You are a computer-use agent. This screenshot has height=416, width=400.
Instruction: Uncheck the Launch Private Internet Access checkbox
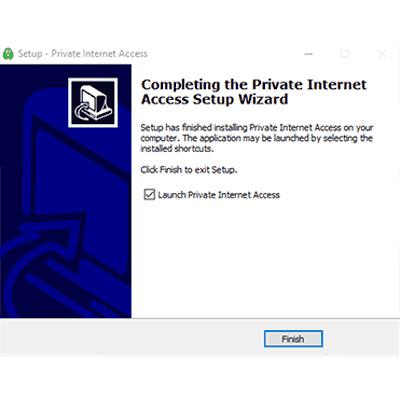click(x=149, y=194)
